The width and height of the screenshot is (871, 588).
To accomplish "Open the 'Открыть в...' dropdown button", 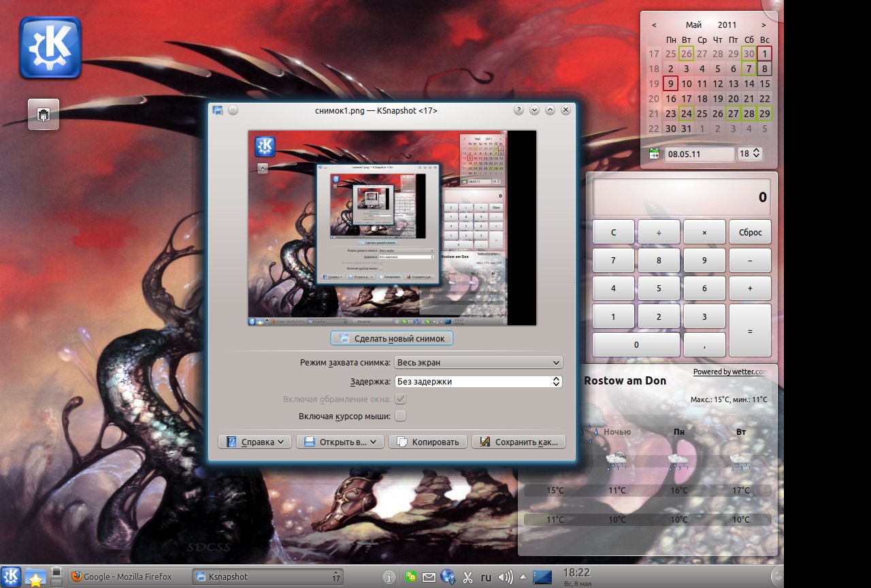I will click(341, 442).
